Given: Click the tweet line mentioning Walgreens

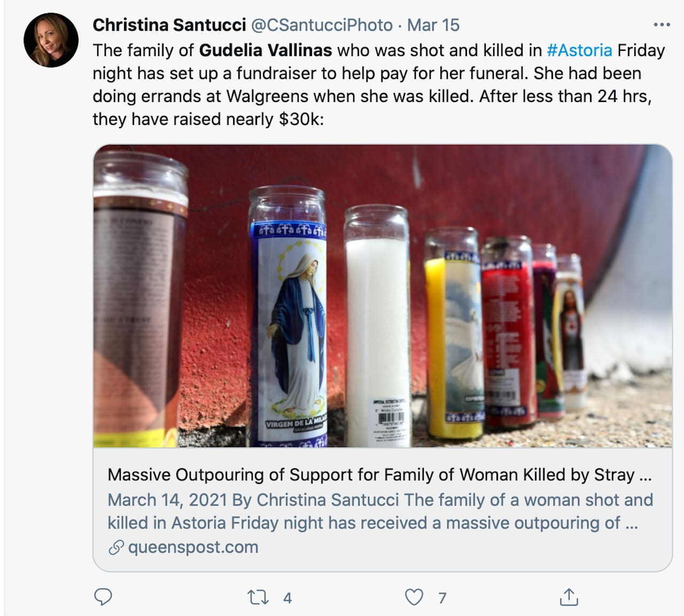Looking at the screenshot, I should [x=371, y=96].
